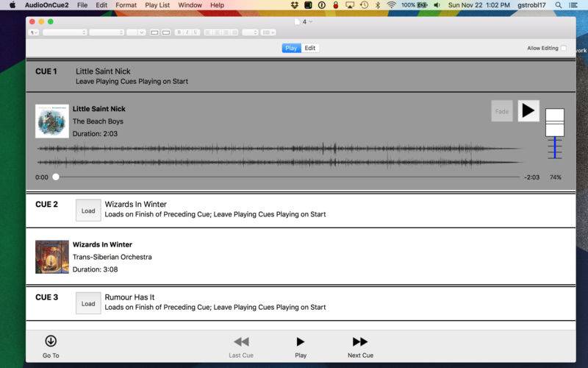The height and width of the screenshot is (368, 588).
Task: Click the Last Cue rewind icon
Action: [241, 342]
